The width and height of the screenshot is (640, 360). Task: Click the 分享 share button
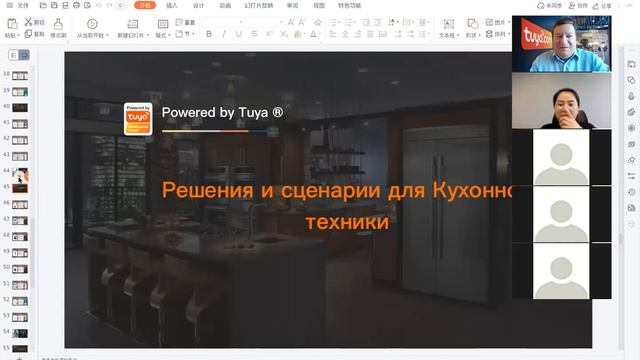click(x=602, y=6)
